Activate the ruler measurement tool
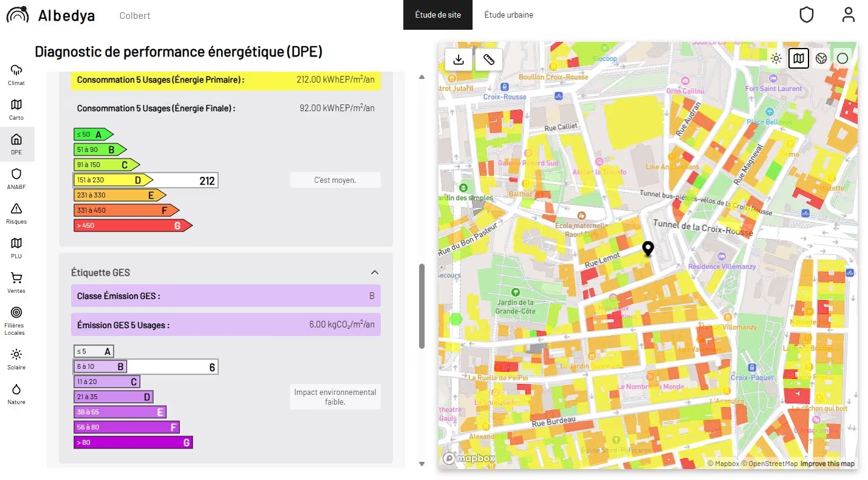The width and height of the screenshot is (868, 480). click(489, 60)
